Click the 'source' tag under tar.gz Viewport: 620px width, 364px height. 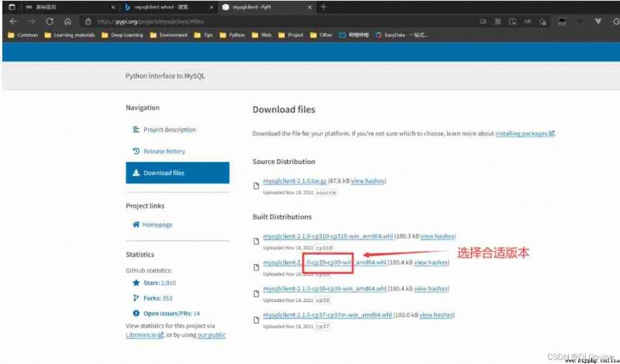point(325,193)
